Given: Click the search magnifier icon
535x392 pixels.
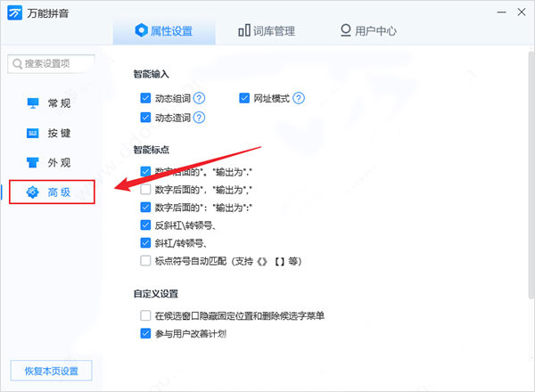Looking at the screenshot, I should tap(17, 64).
